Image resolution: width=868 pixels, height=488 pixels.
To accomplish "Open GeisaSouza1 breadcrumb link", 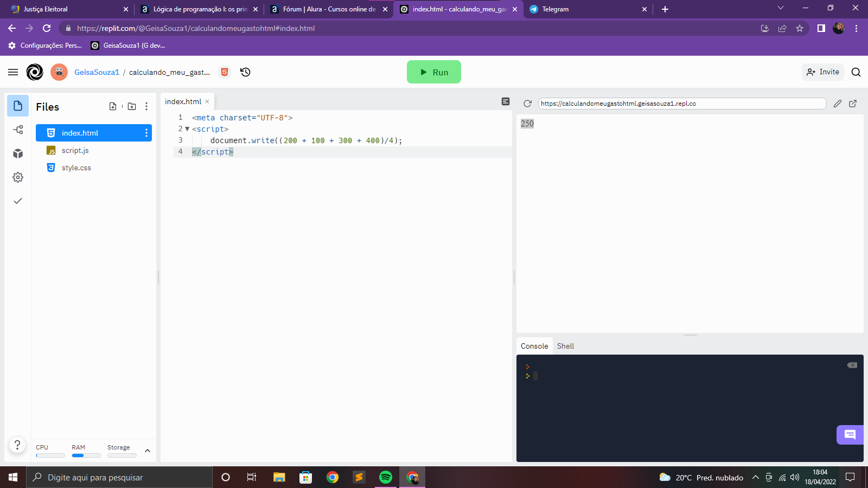I will pyautogui.click(x=97, y=72).
